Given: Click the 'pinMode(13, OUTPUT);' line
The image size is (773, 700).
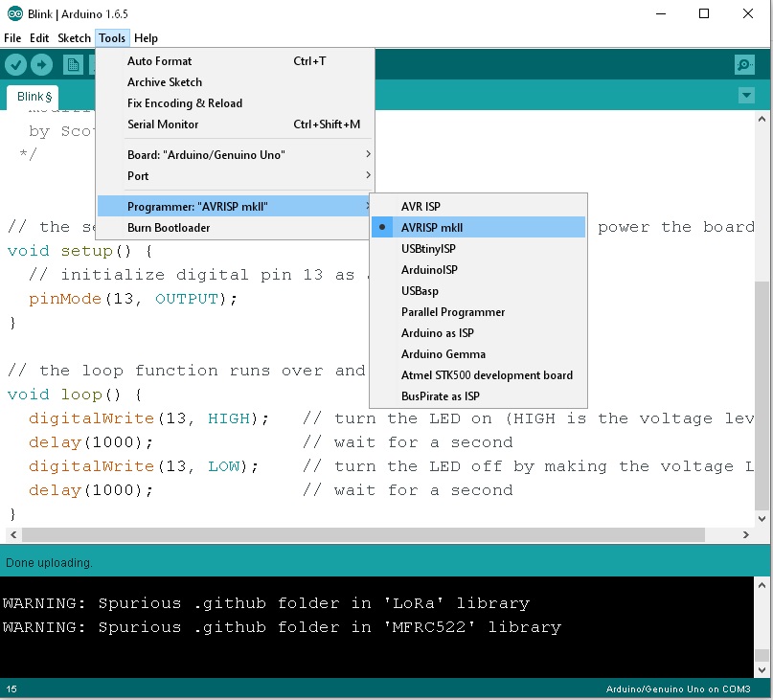Looking at the screenshot, I should tap(133, 299).
